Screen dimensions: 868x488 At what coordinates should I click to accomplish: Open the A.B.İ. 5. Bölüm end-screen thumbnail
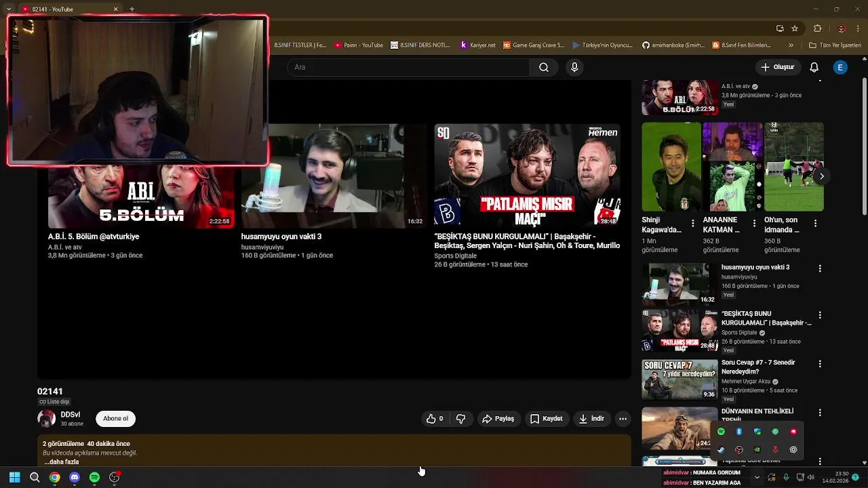coord(141,197)
